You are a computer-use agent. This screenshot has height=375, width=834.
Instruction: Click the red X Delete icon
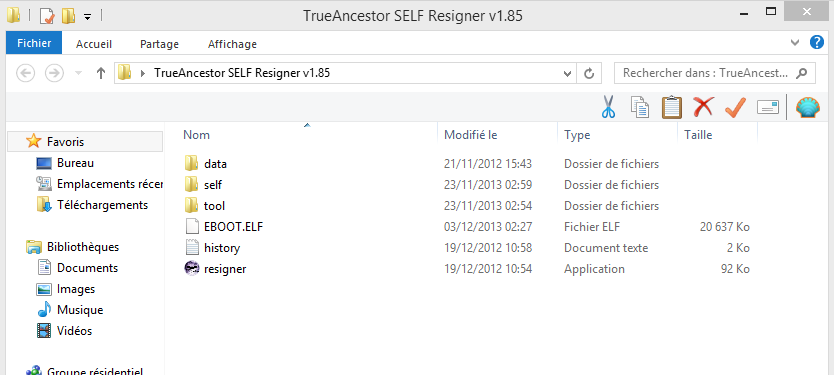pyautogui.click(x=703, y=107)
